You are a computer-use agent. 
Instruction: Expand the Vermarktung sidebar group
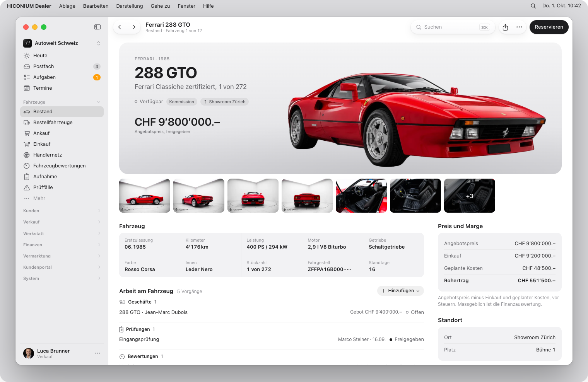pos(62,256)
